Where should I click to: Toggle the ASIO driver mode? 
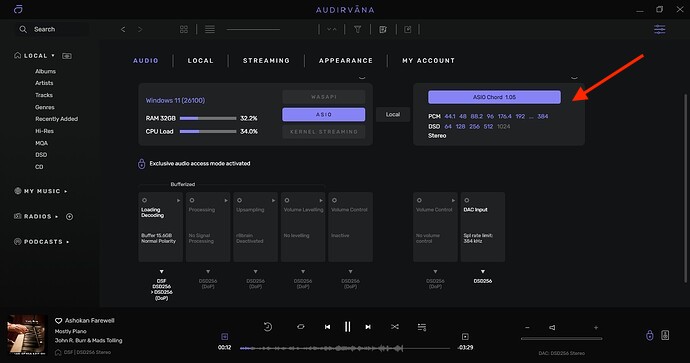tap(324, 114)
